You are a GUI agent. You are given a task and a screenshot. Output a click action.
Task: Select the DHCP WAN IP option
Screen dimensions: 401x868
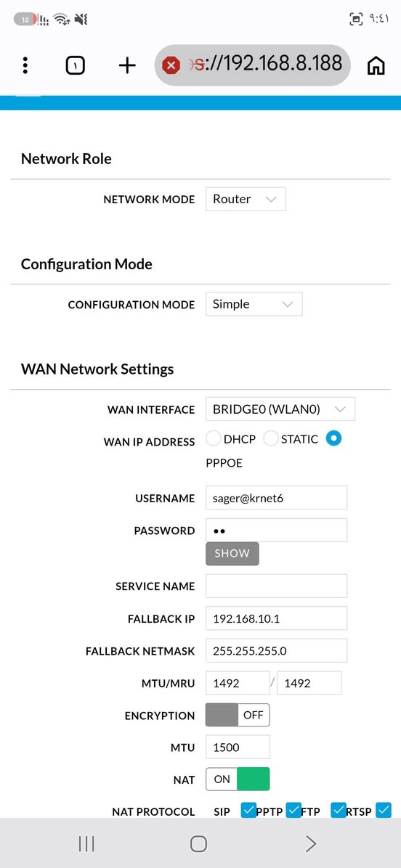pos(214,439)
